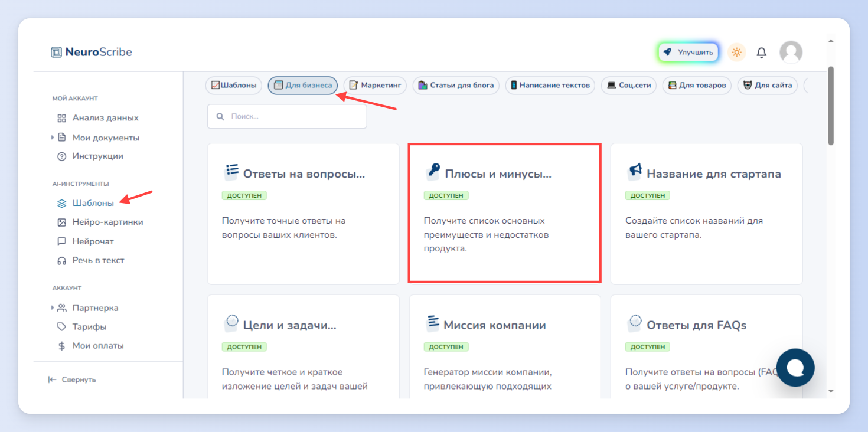Viewport: 868px width, 432px height.
Task: Open the notifications bell
Action: point(762,53)
